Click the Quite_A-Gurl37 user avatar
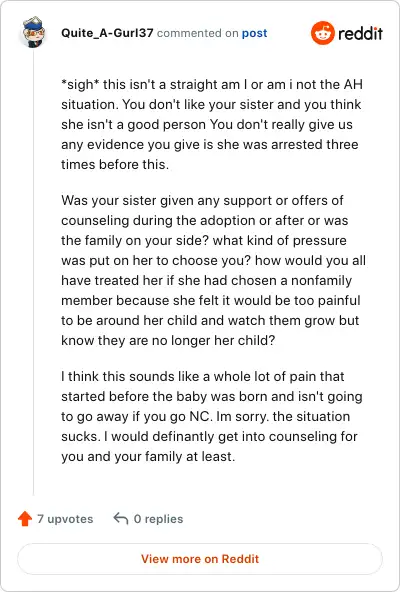The image size is (400, 592). 34,32
